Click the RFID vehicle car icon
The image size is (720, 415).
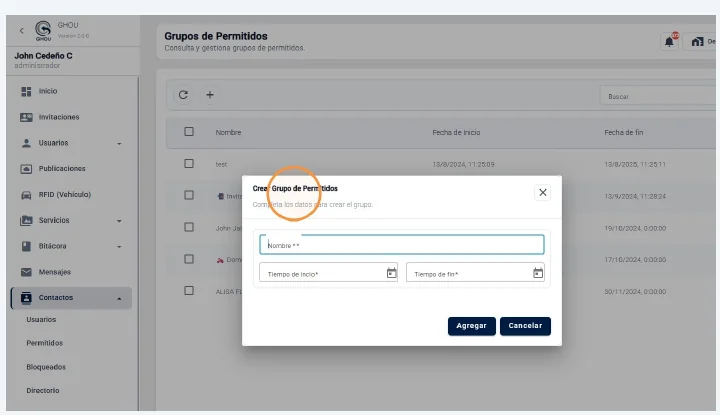click(26, 195)
